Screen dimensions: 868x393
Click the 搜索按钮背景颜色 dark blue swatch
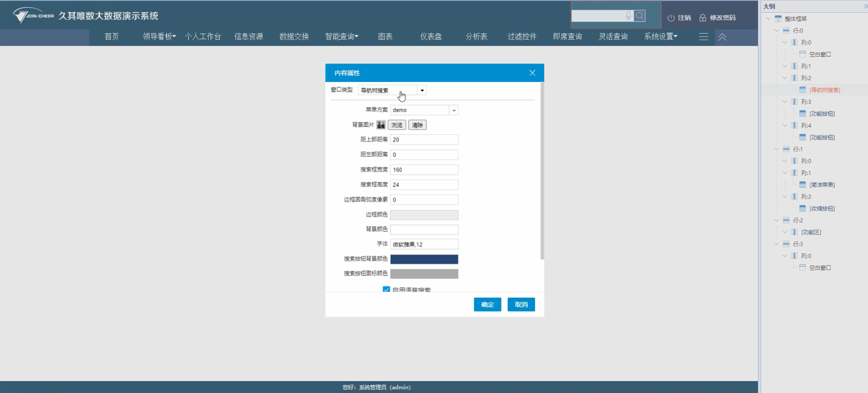tap(424, 259)
